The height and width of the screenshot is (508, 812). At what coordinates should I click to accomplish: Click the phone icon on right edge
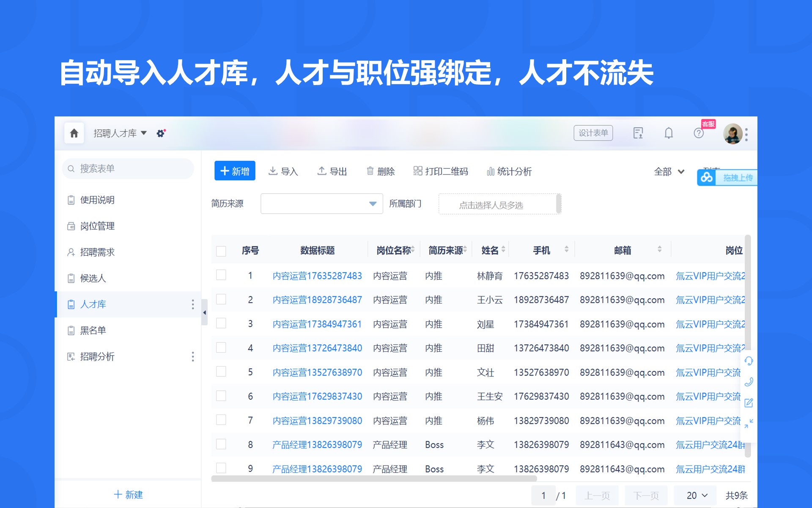pyautogui.click(x=749, y=382)
